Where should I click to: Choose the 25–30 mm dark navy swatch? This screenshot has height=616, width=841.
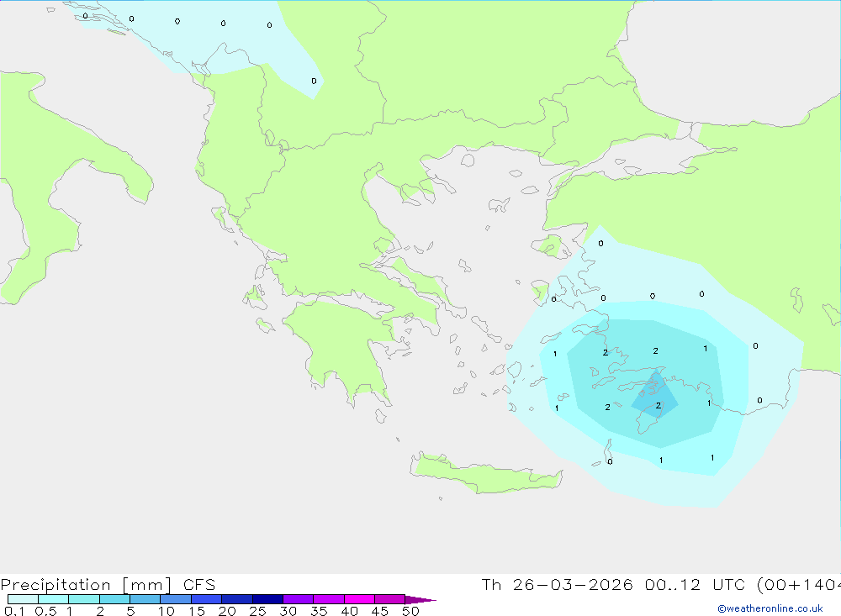pos(267,599)
